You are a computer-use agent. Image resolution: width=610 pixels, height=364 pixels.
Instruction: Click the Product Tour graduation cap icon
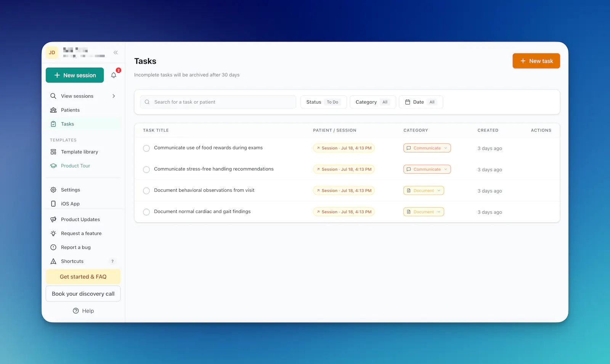pyautogui.click(x=53, y=166)
